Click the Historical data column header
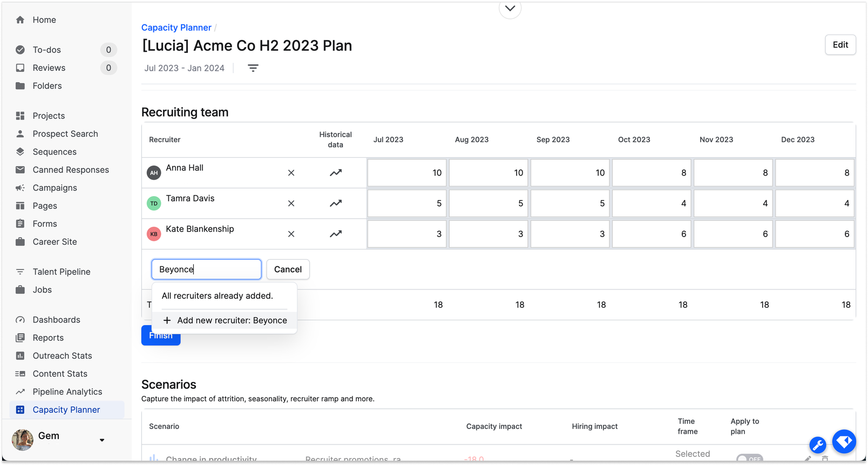868x465 pixels. click(x=335, y=139)
